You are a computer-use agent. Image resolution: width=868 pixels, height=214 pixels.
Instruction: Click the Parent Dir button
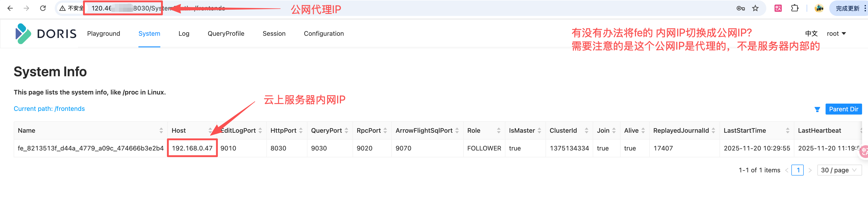pos(843,109)
